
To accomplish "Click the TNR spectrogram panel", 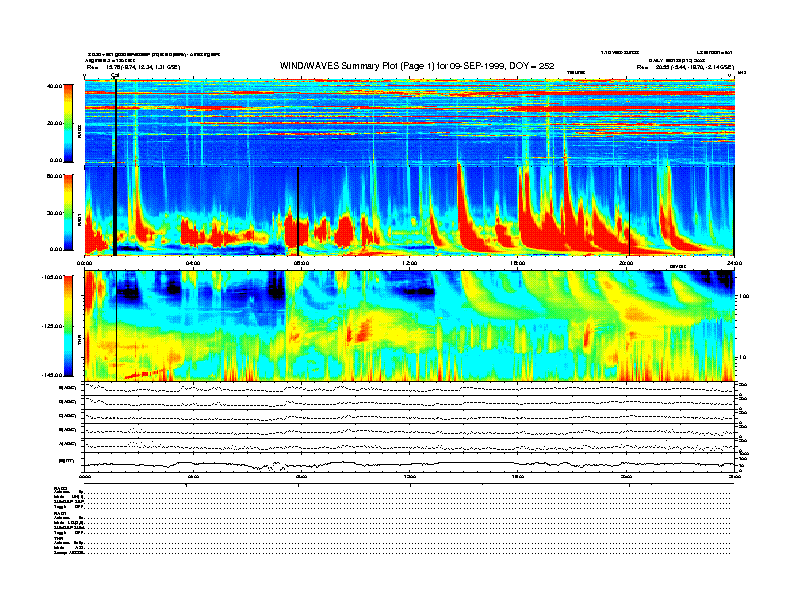I will click(409, 326).
